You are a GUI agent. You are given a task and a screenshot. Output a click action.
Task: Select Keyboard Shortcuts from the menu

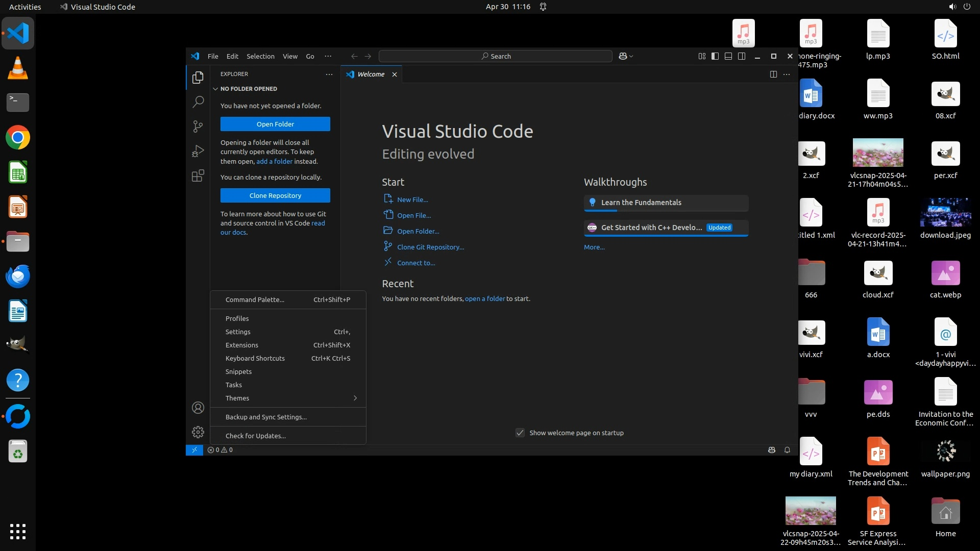click(255, 358)
